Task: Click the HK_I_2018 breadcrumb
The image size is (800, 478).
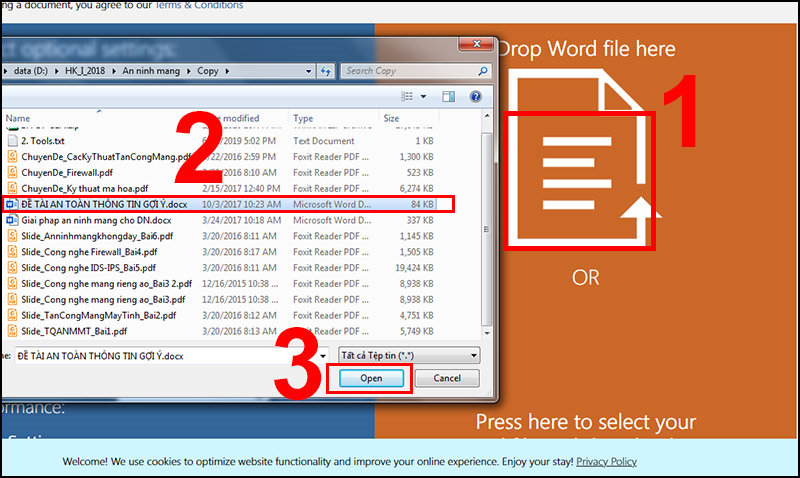Action: (x=85, y=71)
